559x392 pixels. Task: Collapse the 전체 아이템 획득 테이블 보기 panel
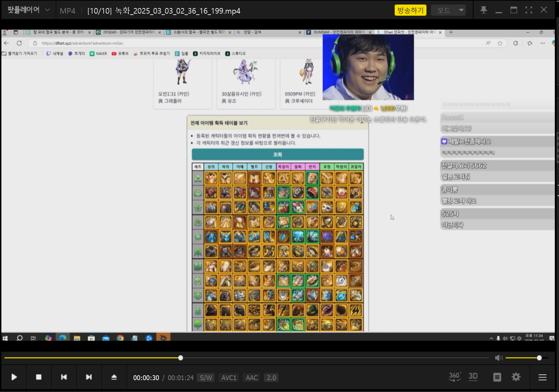coord(362,122)
